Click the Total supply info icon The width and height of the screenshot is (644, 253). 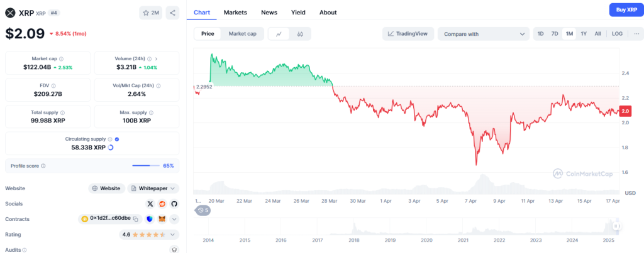62,112
